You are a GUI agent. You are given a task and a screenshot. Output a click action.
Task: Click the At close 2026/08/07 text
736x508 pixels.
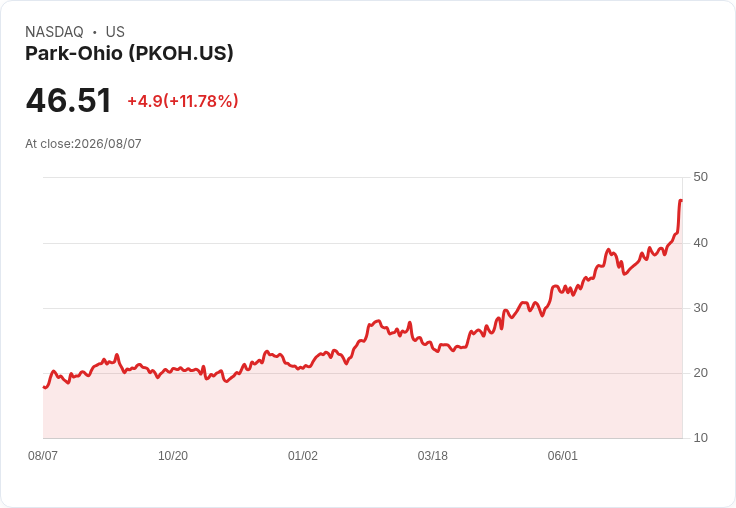point(83,144)
